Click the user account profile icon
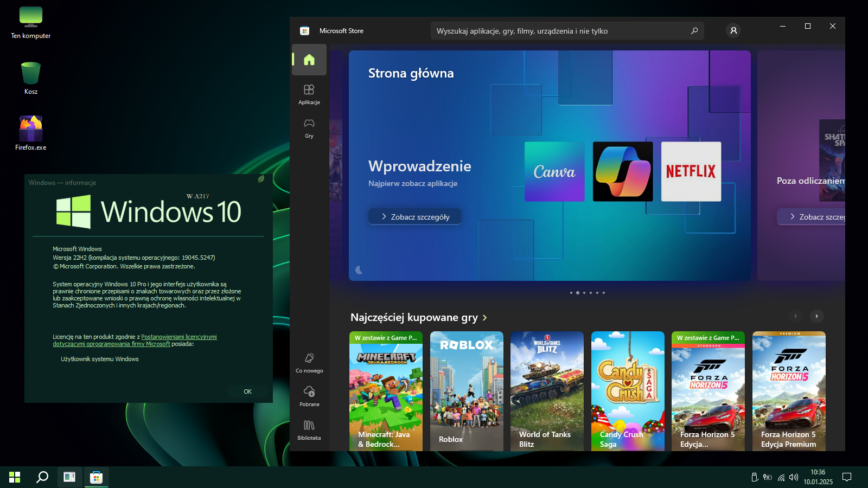 733,31
